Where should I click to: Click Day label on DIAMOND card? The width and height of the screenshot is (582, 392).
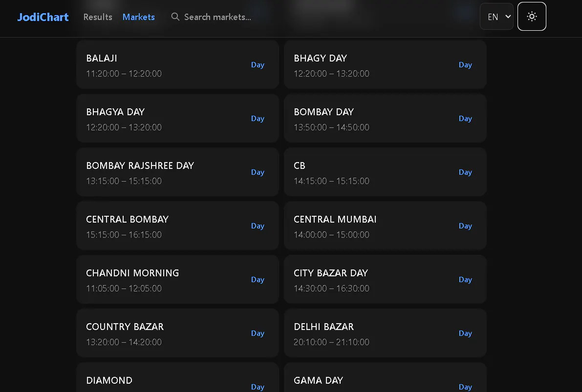pos(258,387)
